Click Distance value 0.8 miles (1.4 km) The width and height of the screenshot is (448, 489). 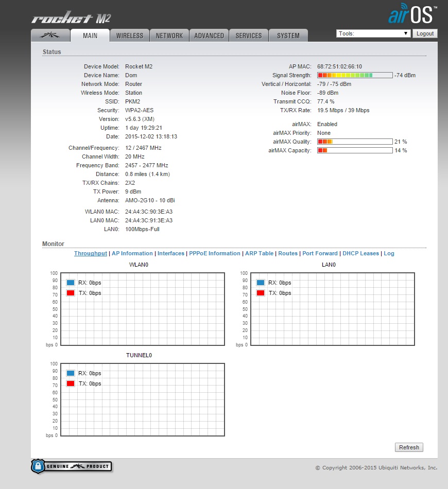click(148, 174)
